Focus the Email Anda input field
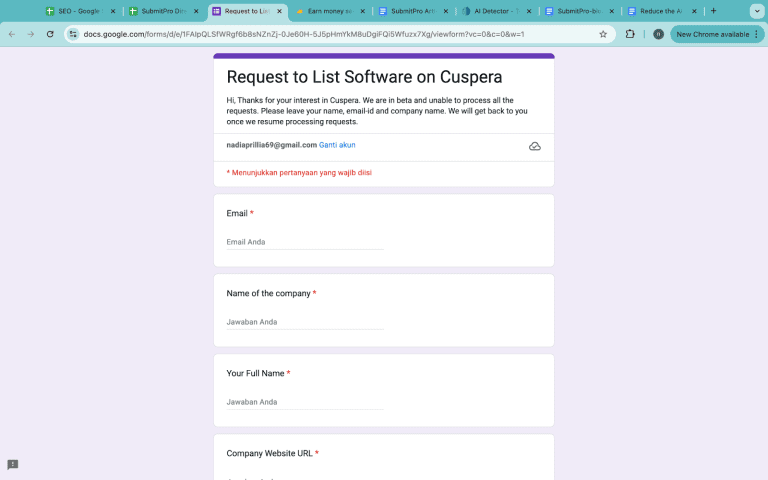Image resolution: width=768 pixels, height=480 pixels. 305,242
